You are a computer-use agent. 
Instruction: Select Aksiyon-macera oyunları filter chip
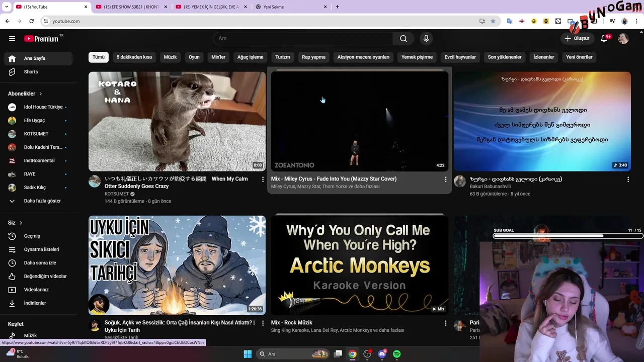point(363,57)
